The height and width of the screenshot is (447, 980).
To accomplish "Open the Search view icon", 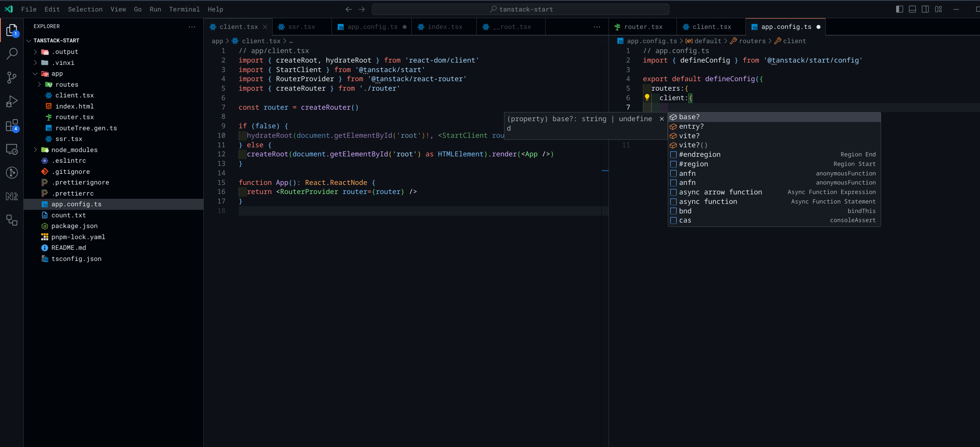I will (x=12, y=53).
